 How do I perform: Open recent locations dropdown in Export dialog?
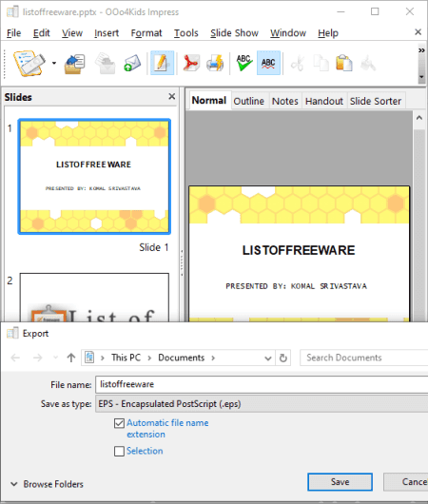click(55, 358)
